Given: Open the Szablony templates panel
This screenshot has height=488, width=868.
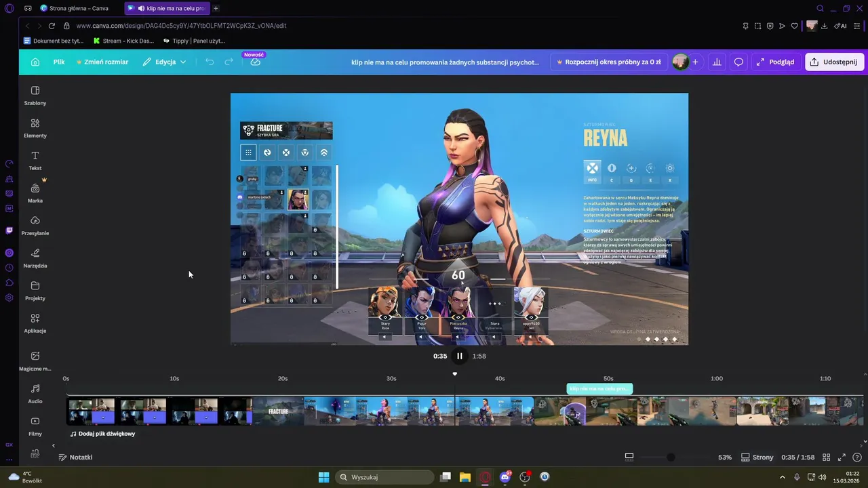Looking at the screenshot, I should click(35, 96).
